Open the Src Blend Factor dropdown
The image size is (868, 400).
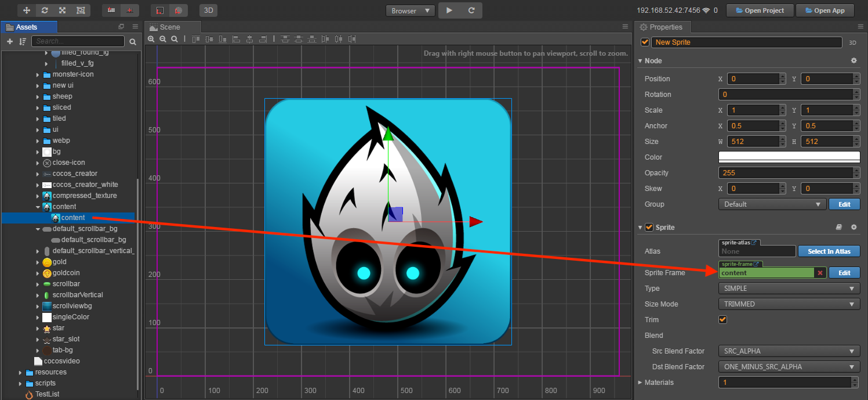[789, 351]
